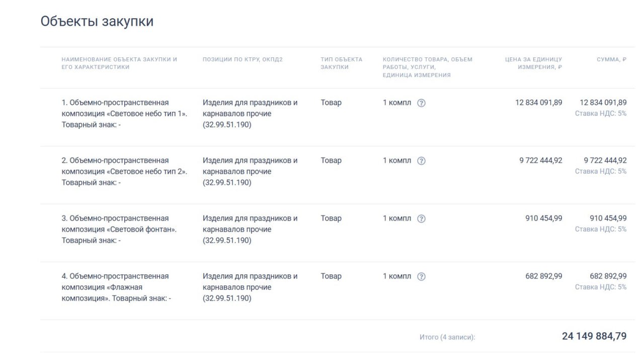This screenshot has width=644, height=354.
Task: Click OKPD2 code text in first row
Action: coord(227,125)
